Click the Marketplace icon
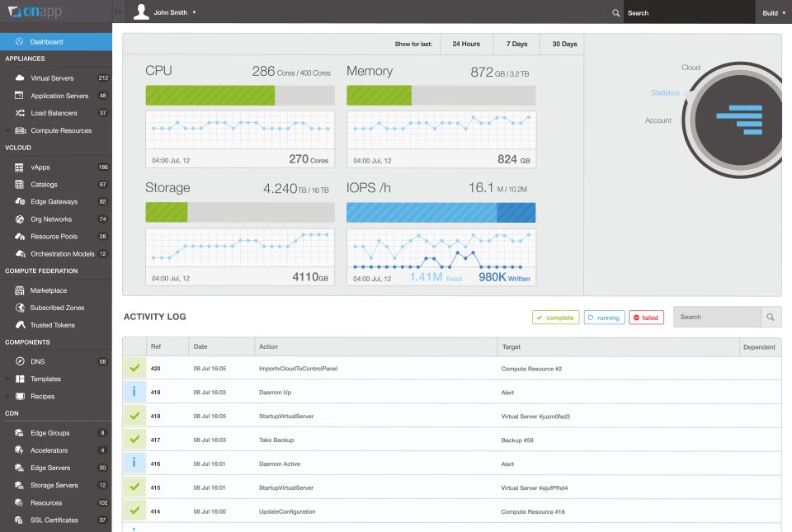792x532 pixels. click(x=18, y=290)
